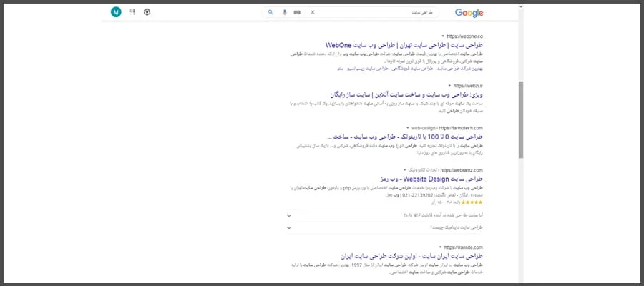This screenshot has height=286, width=644.
Task: Click the https://webramz.com URL text
Action: [x=462, y=170]
